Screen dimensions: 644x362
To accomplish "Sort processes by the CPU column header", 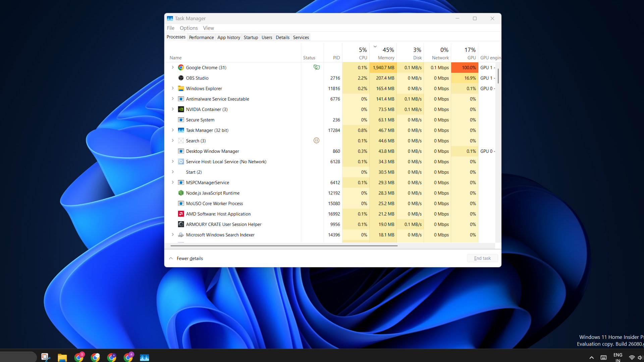I will (x=356, y=53).
